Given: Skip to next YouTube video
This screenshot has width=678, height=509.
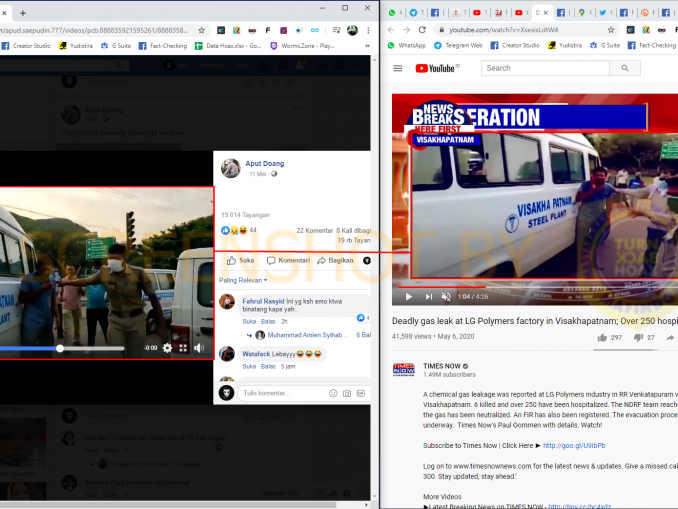Looking at the screenshot, I should coord(429,297).
